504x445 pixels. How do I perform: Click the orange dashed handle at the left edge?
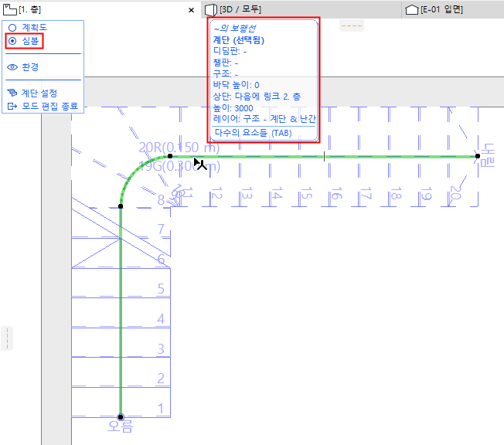(x=7, y=338)
